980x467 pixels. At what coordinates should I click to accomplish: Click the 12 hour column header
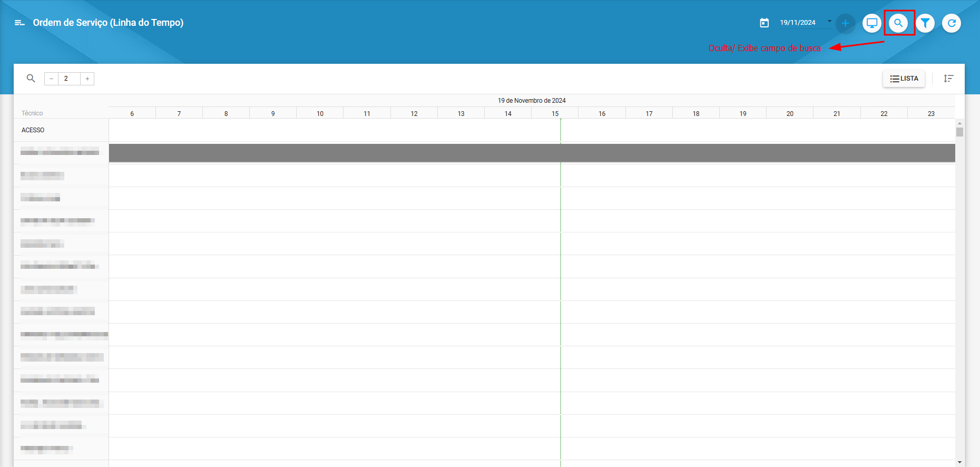pos(414,113)
